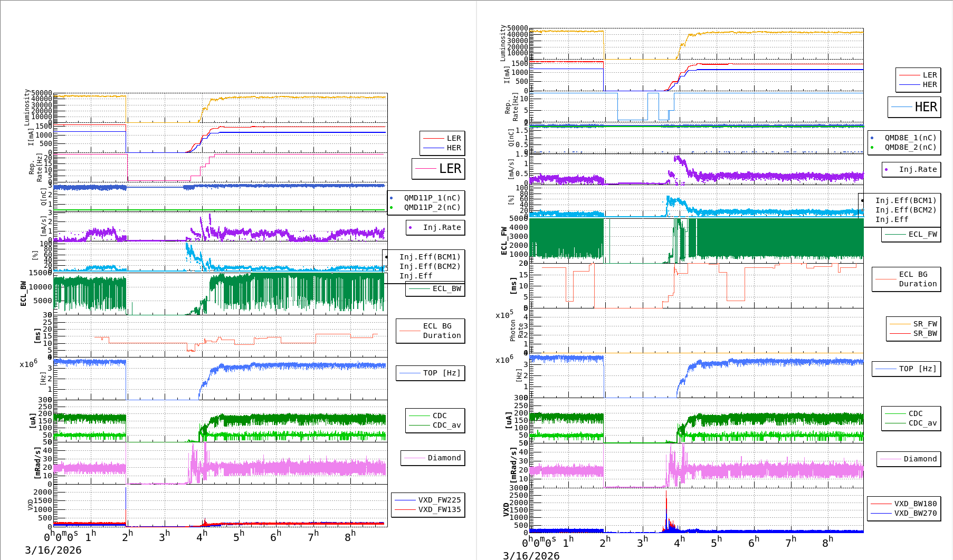The image size is (953, 560).
Task: Click the VXD_BW270 legend entry
Action: click(904, 513)
